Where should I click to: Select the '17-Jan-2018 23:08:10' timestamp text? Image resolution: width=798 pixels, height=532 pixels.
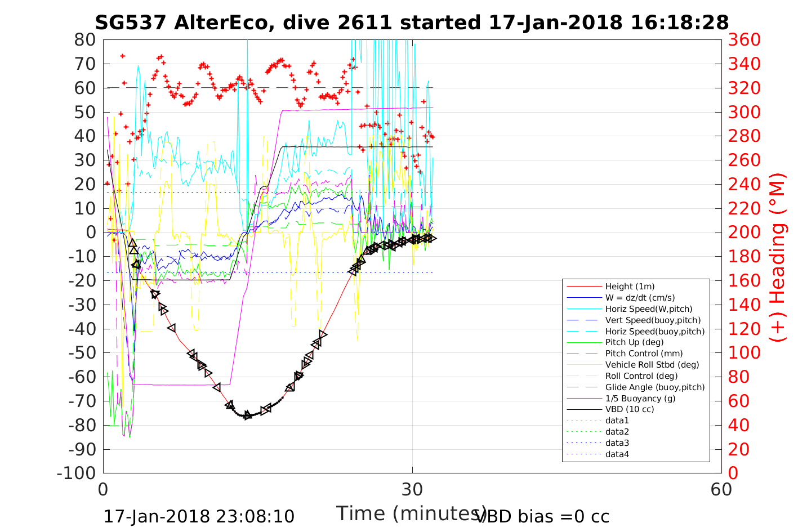tap(199, 516)
